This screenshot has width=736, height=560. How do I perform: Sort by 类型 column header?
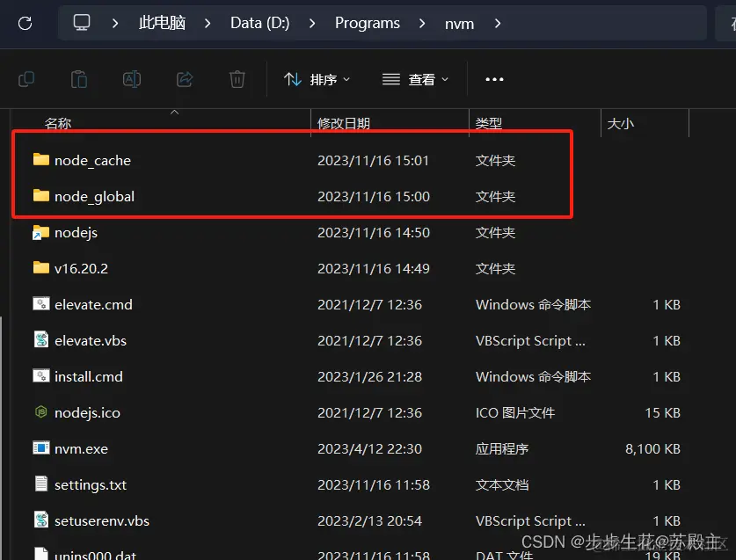click(x=489, y=123)
